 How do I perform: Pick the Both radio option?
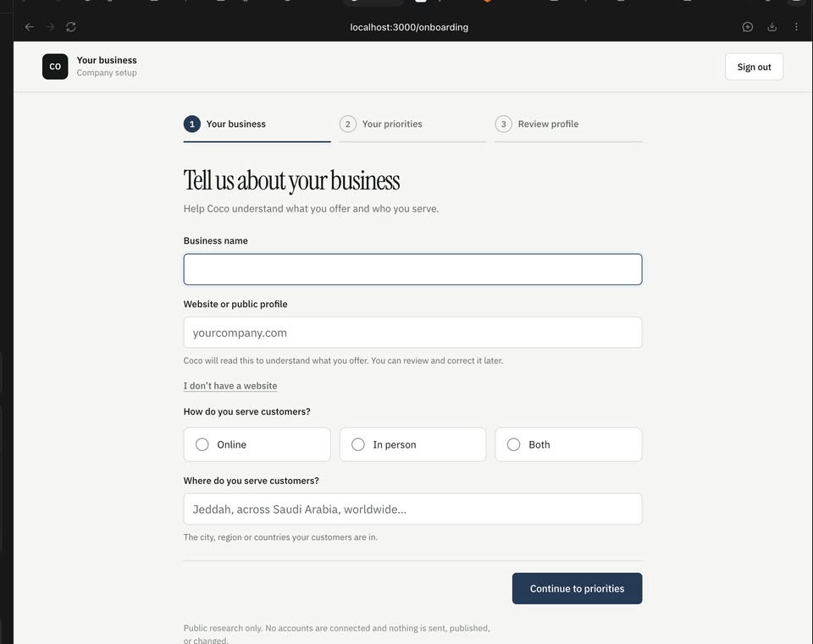[568, 444]
